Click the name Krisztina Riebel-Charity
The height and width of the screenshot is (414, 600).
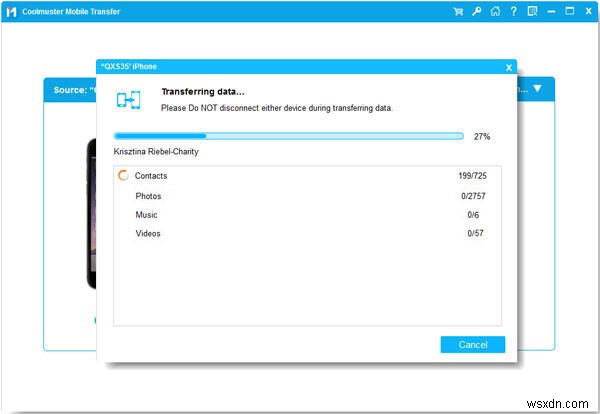(156, 152)
